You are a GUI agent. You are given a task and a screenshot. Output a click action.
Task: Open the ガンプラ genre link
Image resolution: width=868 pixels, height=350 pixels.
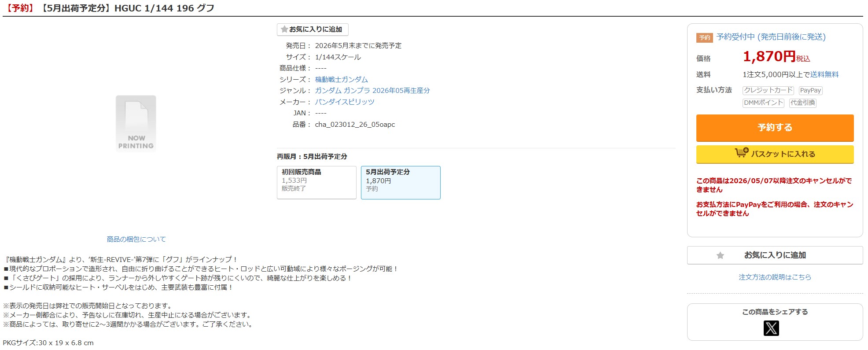click(357, 90)
